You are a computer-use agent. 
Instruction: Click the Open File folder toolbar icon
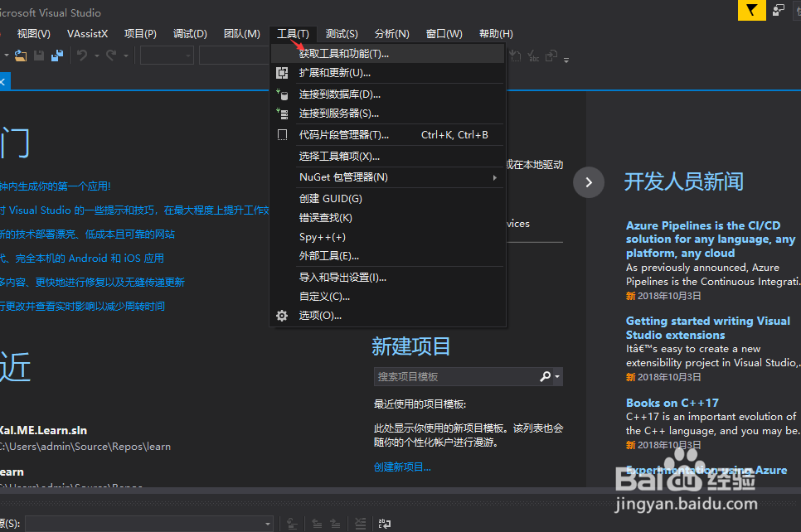pos(21,56)
